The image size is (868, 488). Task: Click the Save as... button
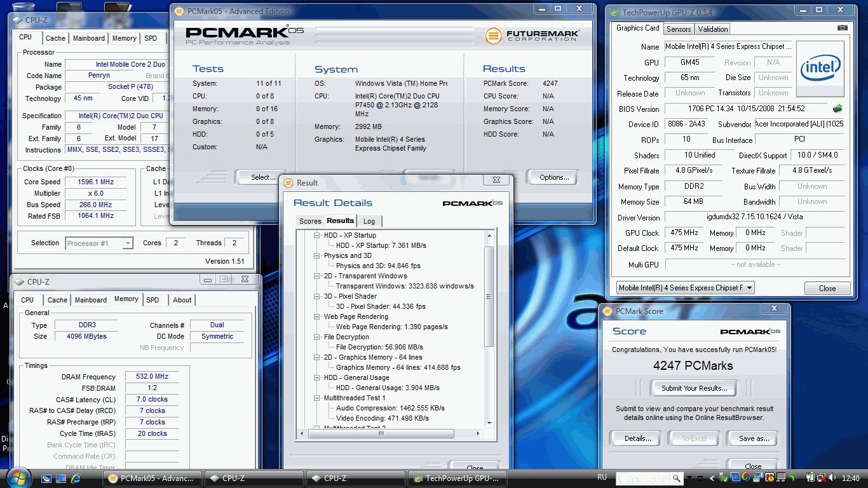point(754,438)
